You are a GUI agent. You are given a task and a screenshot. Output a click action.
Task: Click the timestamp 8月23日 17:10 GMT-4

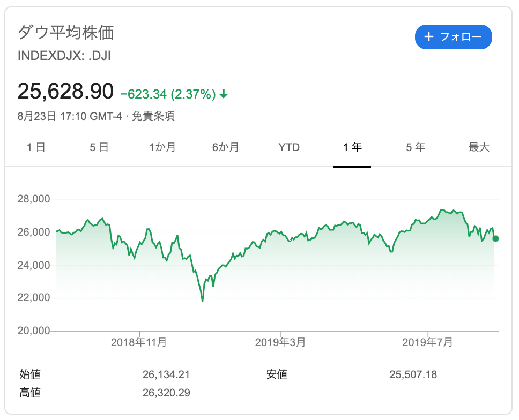(x=70, y=116)
